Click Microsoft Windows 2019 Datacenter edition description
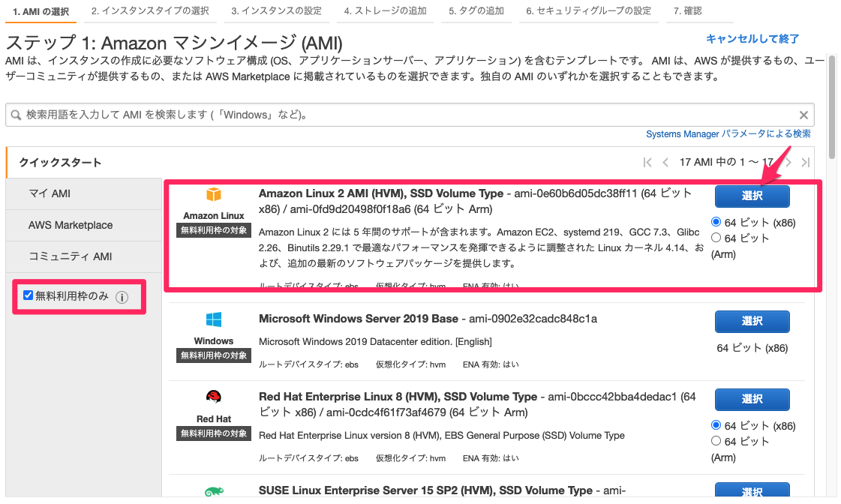Screen dimensions: 841x504 click(x=375, y=341)
